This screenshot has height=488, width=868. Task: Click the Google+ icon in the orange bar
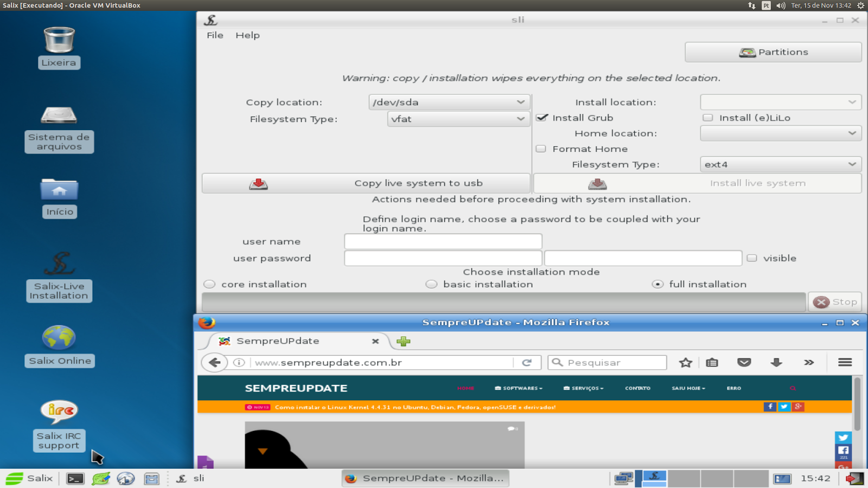[x=798, y=407]
